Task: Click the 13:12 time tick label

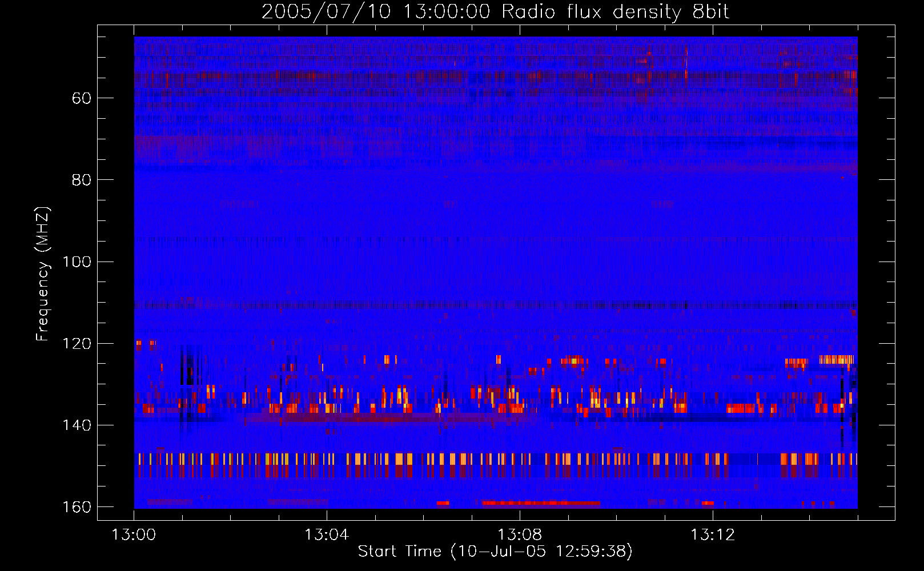Action: 713,535
